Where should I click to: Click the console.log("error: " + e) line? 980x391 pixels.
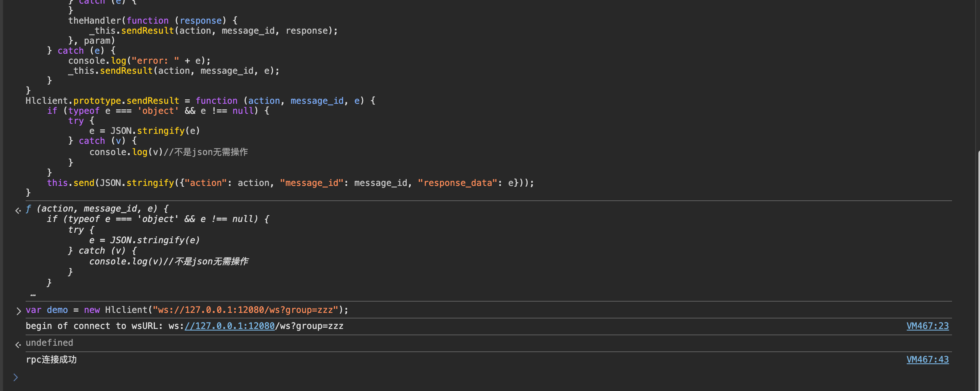click(139, 61)
